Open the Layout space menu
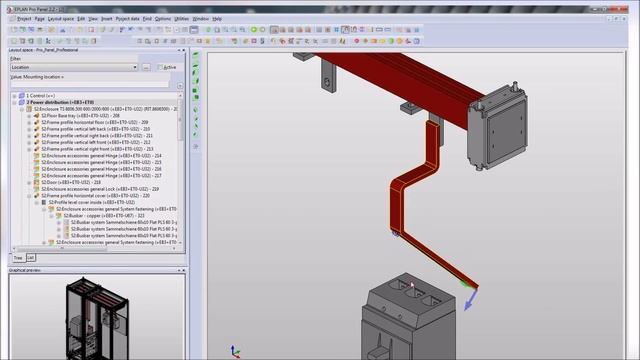Viewport: 640px width, 360px height. tap(61, 19)
